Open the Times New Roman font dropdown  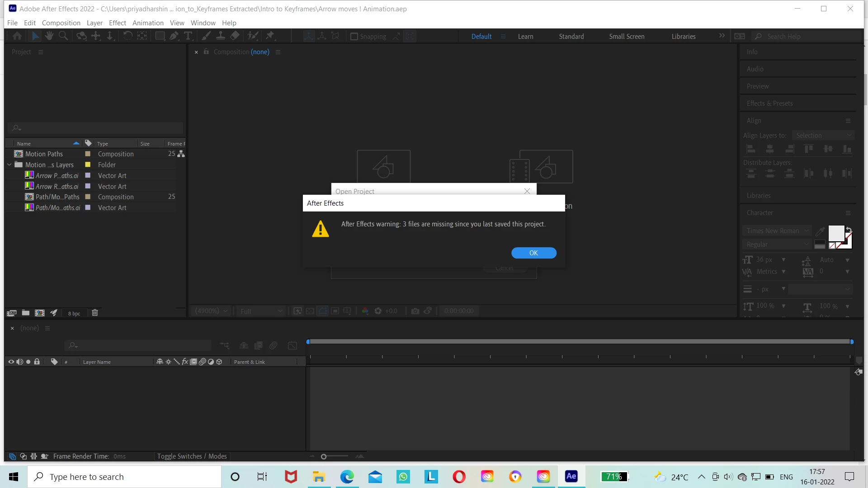[777, 231]
